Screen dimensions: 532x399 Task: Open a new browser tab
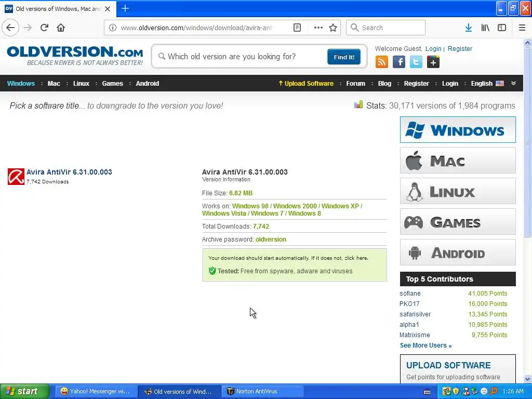pos(125,8)
